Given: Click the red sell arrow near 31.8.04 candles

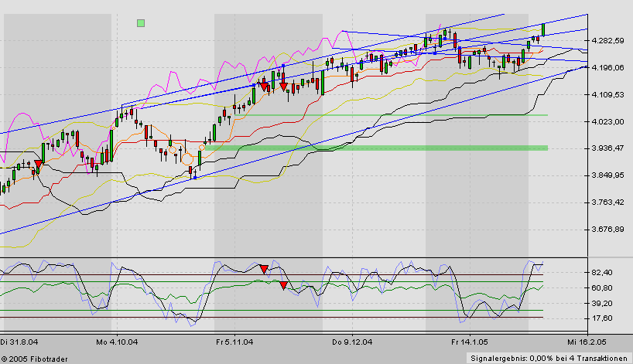Looking at the screenshot, I should [38, 165].
